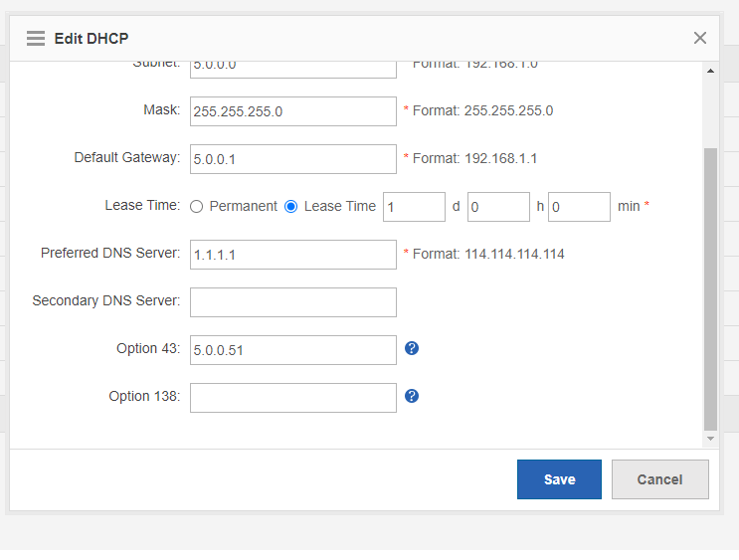Click the 'Mask:' label
739x560 pixels.
point(162,109)
